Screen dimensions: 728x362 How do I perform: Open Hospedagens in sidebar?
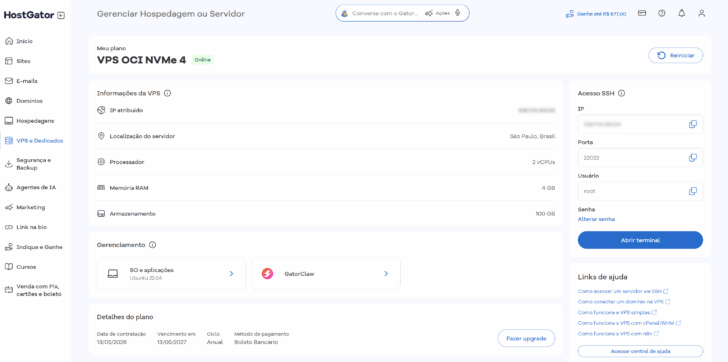click(x=35, y=121)
